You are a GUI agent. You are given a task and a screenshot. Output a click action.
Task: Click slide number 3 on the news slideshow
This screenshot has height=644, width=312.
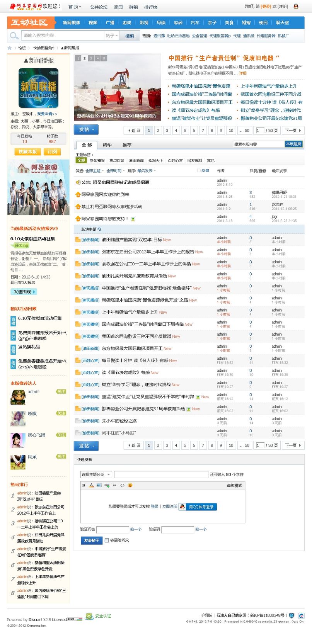(91, 58)
